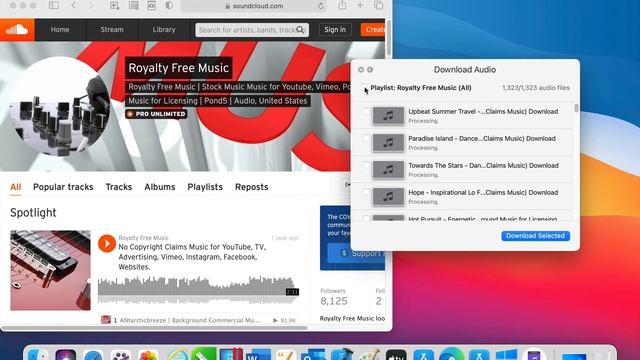Open Apple TV from the Dock

[x=396, y=355]
